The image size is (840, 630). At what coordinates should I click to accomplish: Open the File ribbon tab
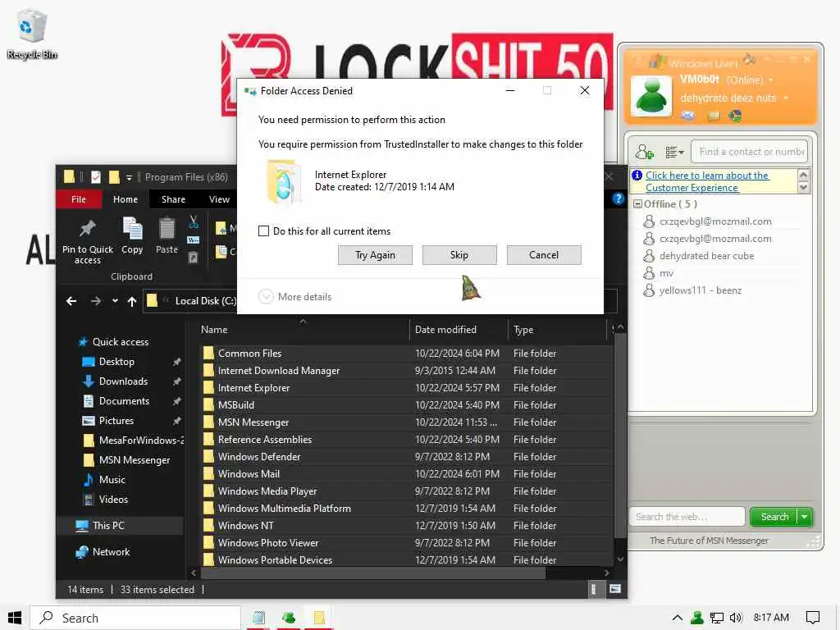(79, 199)
